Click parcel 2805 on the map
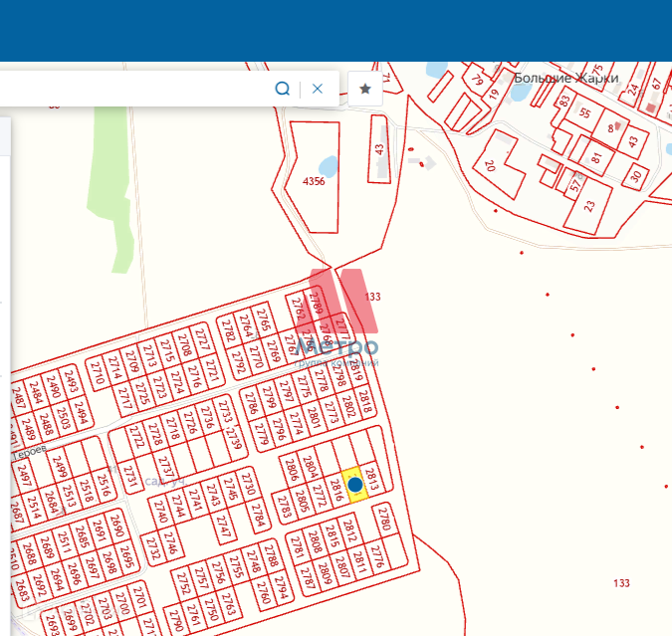This screenshot has height=636, width=672. click(x=302, y=501)
